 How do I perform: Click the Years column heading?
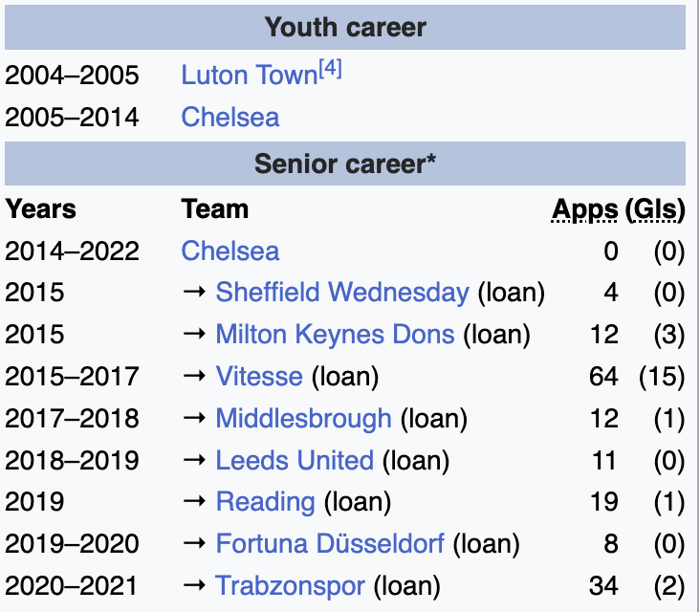point(40,209)
